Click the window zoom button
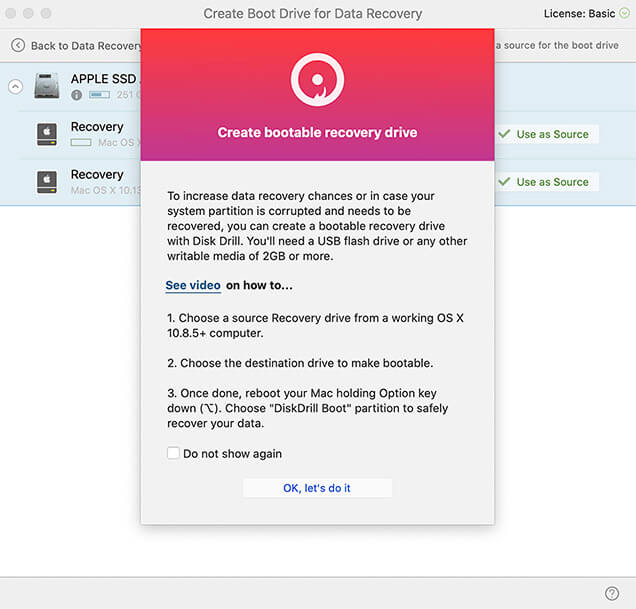This screenshot has width=636, height=609. pyautogui.click(x=46, y=13)
